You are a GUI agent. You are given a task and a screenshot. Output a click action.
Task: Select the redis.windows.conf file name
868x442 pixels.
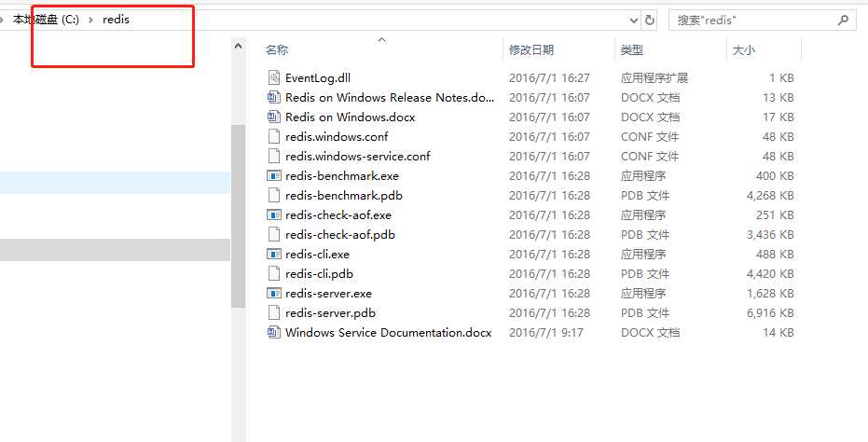pos(337,137)
